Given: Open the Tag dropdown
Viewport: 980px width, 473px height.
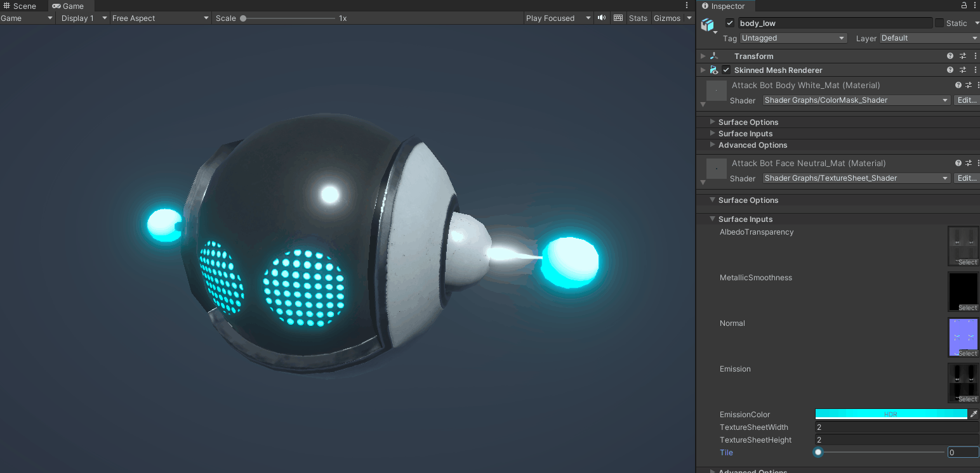Looking at the screenshot, I should tap(793, 37).
